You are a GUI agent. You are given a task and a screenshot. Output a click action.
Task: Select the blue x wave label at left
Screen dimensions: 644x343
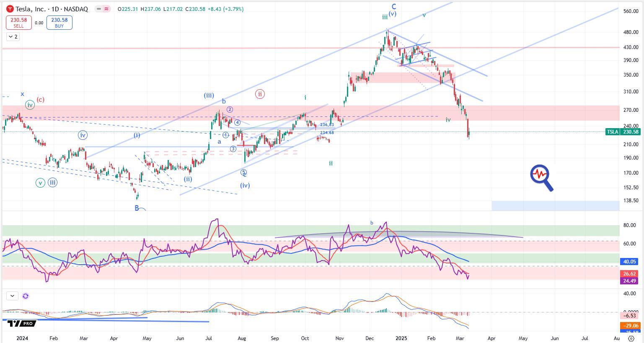coord(22,94)
